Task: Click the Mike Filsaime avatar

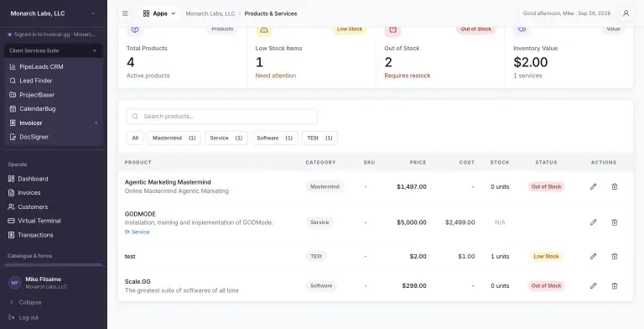Action: coord(15,283)
